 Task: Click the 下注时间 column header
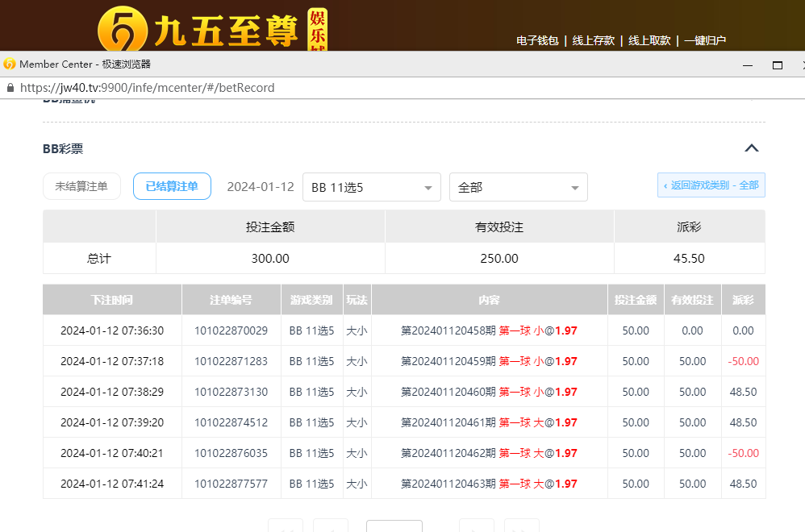click(x=112, y=300)
